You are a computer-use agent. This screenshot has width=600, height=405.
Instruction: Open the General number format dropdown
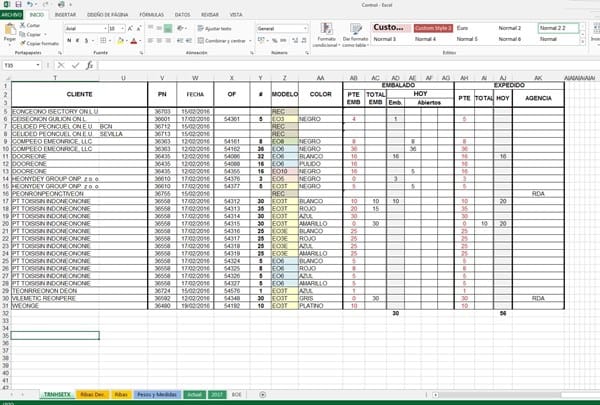click(x=305, y=29)
